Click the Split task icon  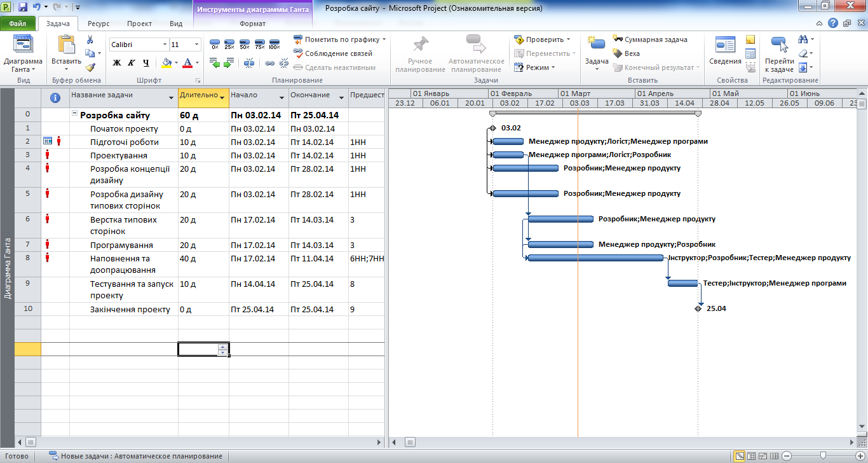coord(249,63)
